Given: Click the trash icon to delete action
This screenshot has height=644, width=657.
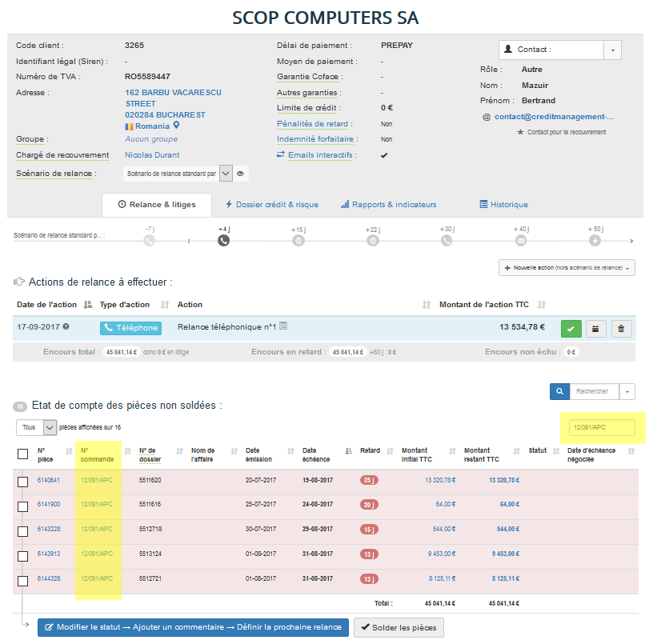Looking at the screenshot, I should click(x=623, y=327).
